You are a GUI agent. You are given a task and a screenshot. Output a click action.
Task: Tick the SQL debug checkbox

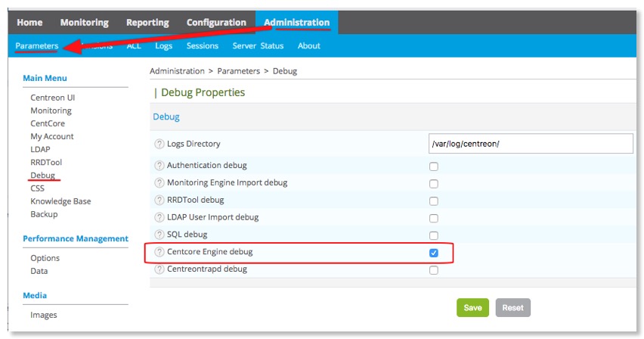pyautogui.click(x=434, y=236)
